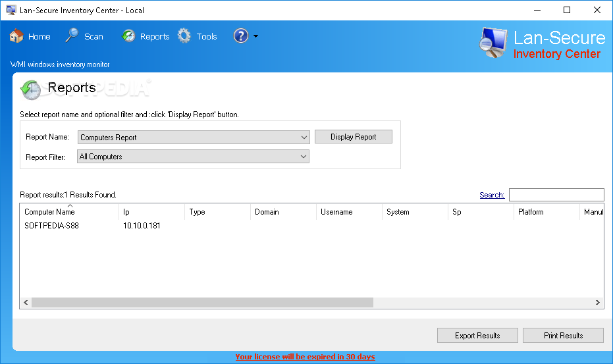
Task: Sort by Username column header
Action: click(349, 212)
